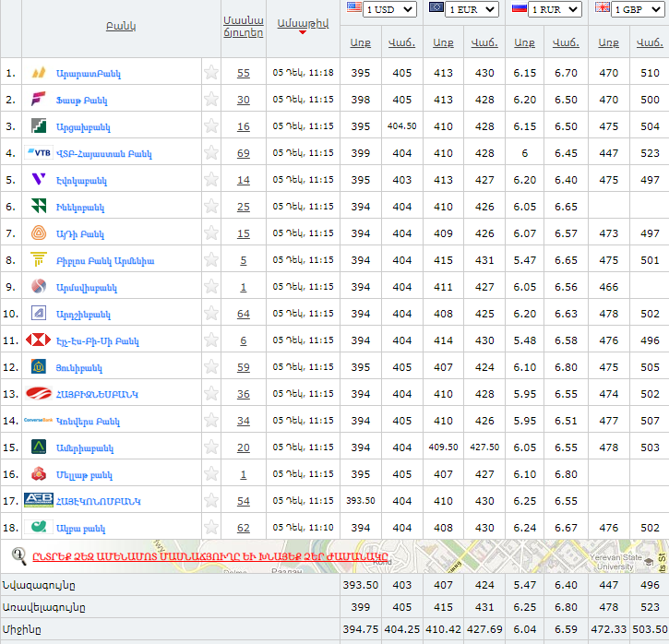Click the Ֆասթ Բանկ logo icon
Viewport: 669px width, 644px height.
(39, 99)
